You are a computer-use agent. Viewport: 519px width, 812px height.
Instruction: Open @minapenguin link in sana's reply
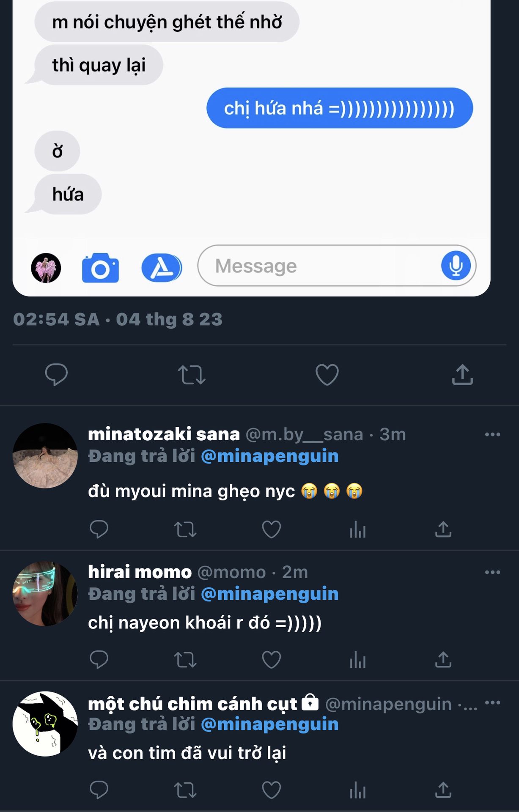click(270, 456)
